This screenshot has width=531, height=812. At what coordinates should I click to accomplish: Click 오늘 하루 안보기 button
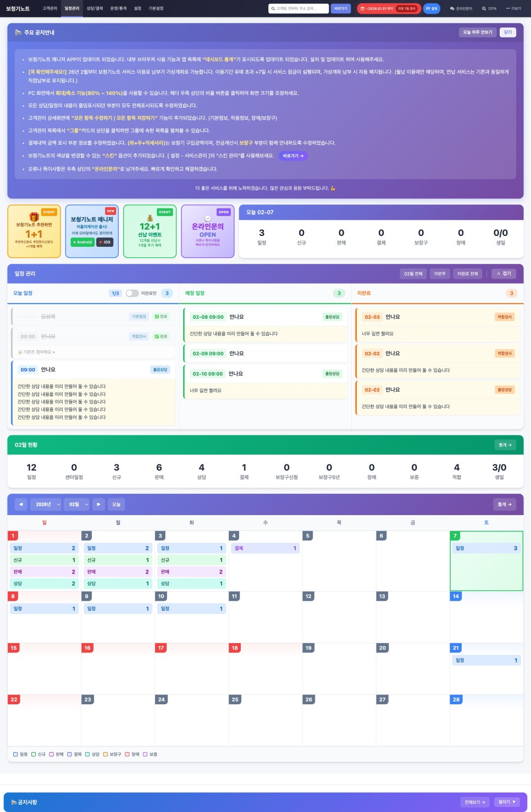click(x=477, y=32)
